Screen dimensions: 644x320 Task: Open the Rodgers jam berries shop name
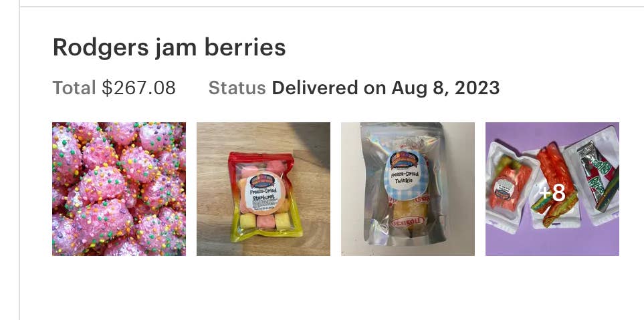[x=169, y=47]
